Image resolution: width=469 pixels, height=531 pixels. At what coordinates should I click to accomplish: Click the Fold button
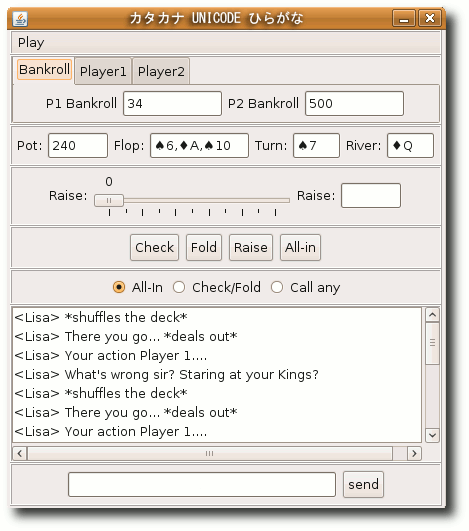point(204,248)
